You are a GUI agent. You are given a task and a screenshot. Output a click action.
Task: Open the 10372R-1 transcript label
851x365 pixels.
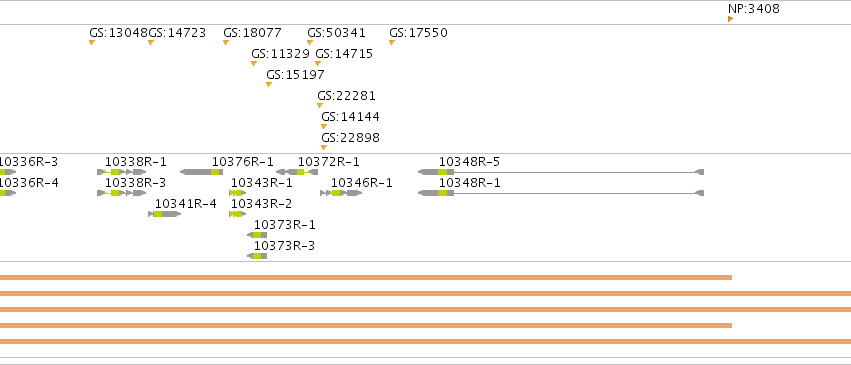coord(328,162)
